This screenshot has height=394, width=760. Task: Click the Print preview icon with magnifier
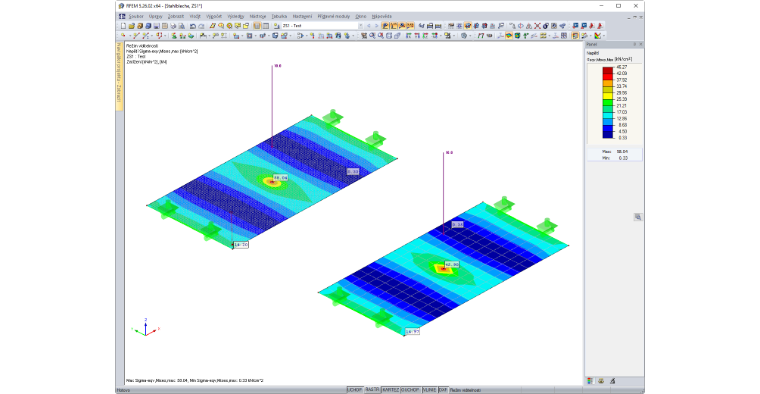182,26
